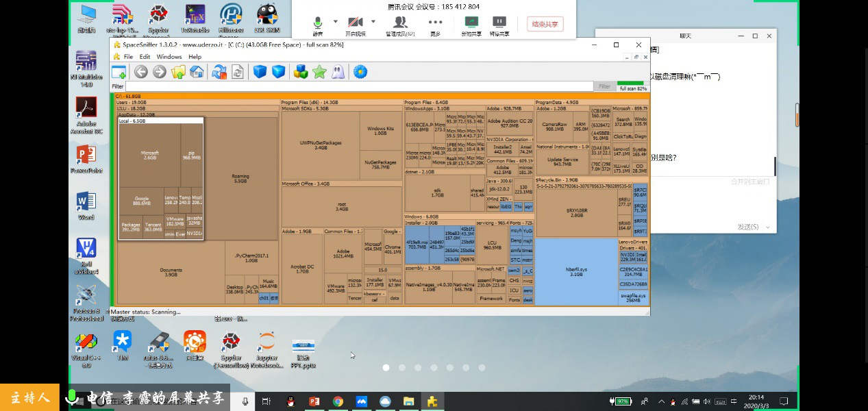Open the Windows menu in SpaceSniffer
This screenshot has height=411, width=868.
click(169, 57)
